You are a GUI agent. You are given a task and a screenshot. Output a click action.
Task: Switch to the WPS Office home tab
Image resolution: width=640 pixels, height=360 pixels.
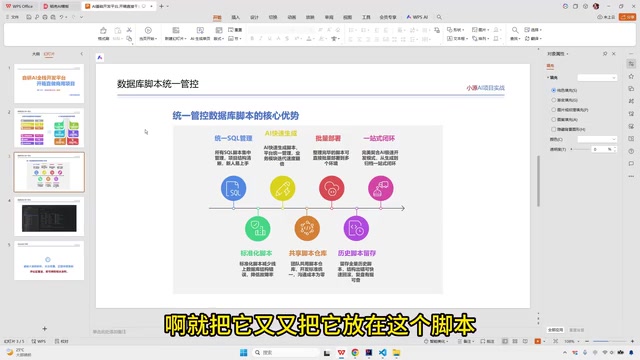(x=19, y=6)
